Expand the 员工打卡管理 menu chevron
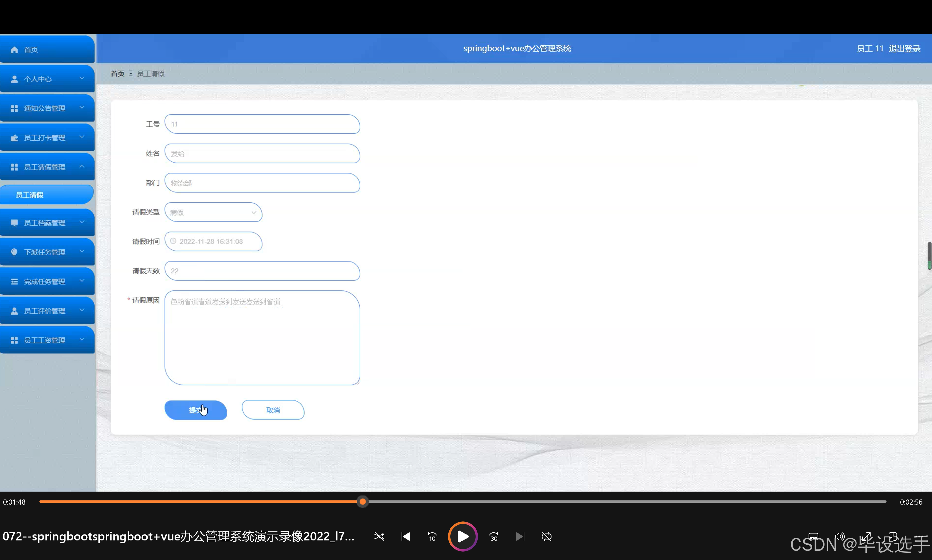 click(82, 137)
